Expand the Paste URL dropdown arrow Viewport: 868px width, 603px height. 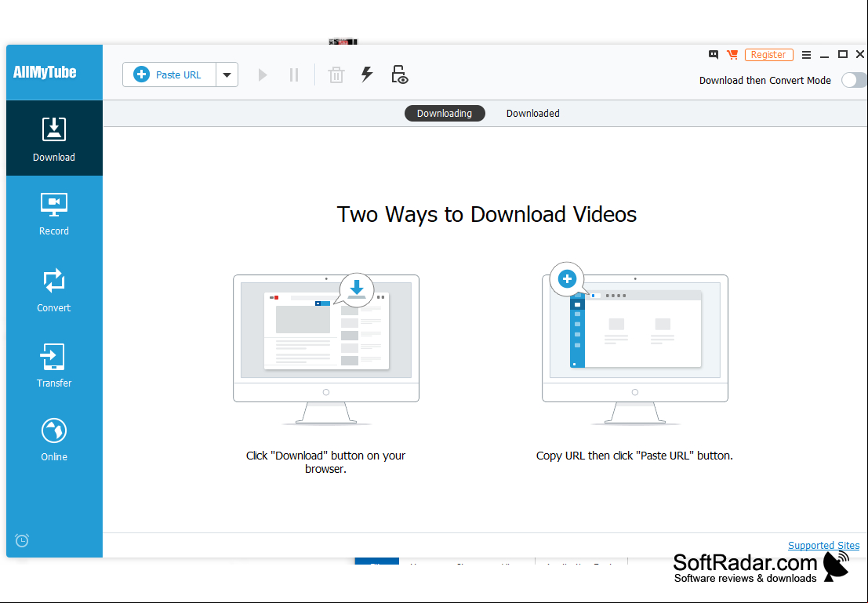tap(227, 74)
